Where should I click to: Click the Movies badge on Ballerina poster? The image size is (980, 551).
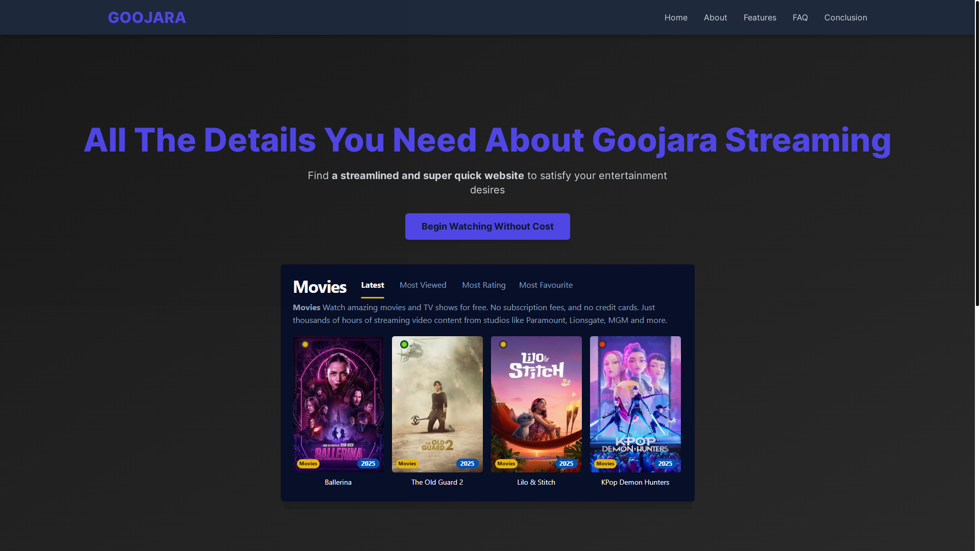click(308, 464)
